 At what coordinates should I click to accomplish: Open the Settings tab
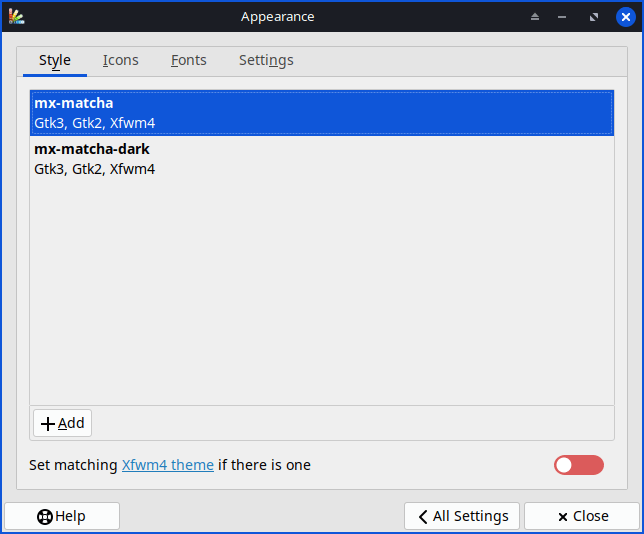click(x=266, y=60)
